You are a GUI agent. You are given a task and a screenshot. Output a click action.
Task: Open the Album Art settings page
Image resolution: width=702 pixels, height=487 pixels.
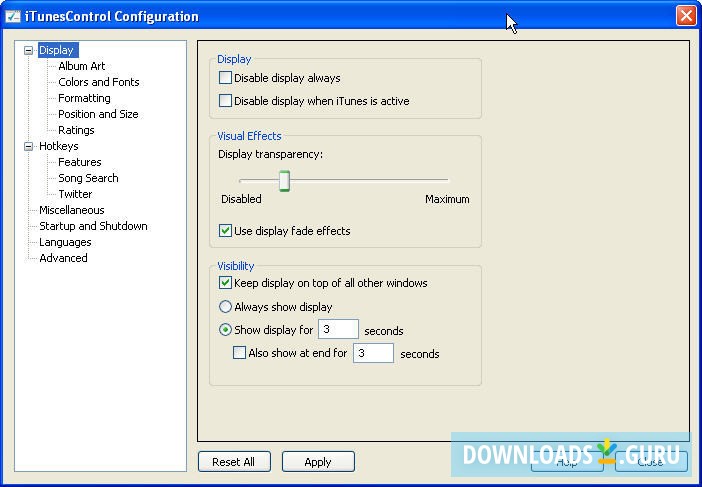81,66
